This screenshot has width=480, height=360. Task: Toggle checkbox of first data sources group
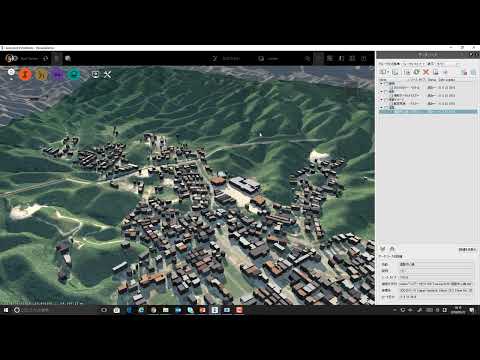386,84
